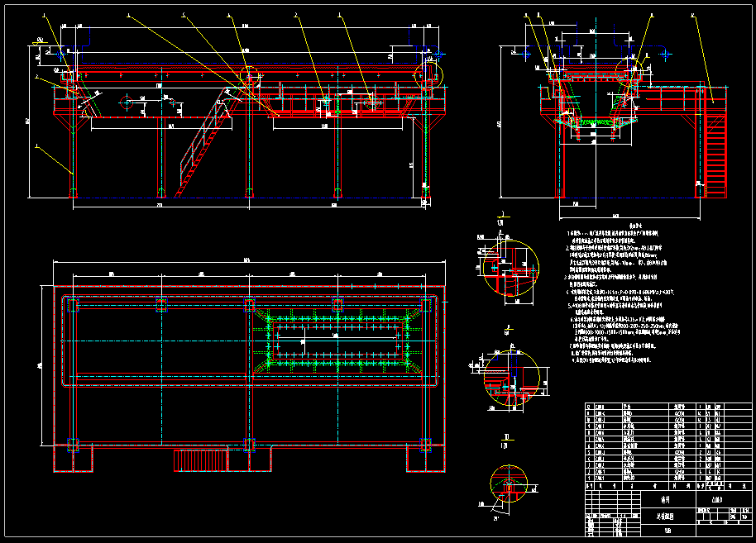Select the funnel hopper in side elevation
The height and width of the screenshot is (543, 756).
point(591,121)
